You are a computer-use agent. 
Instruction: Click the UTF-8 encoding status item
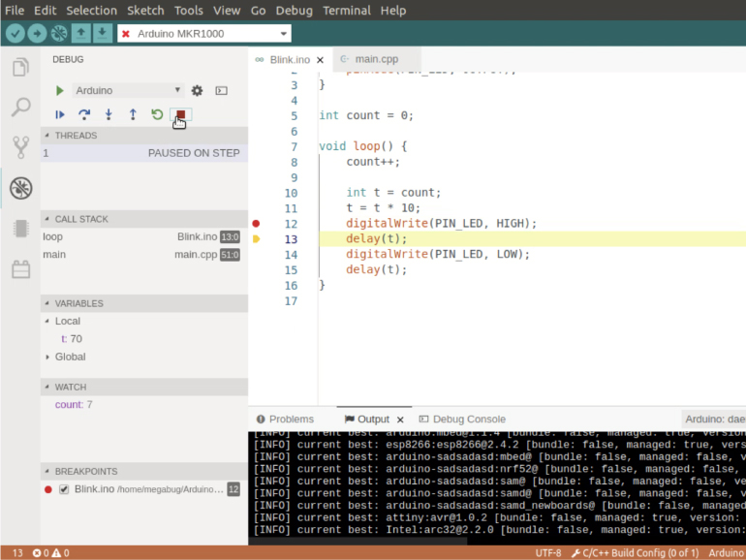(548, 553)
